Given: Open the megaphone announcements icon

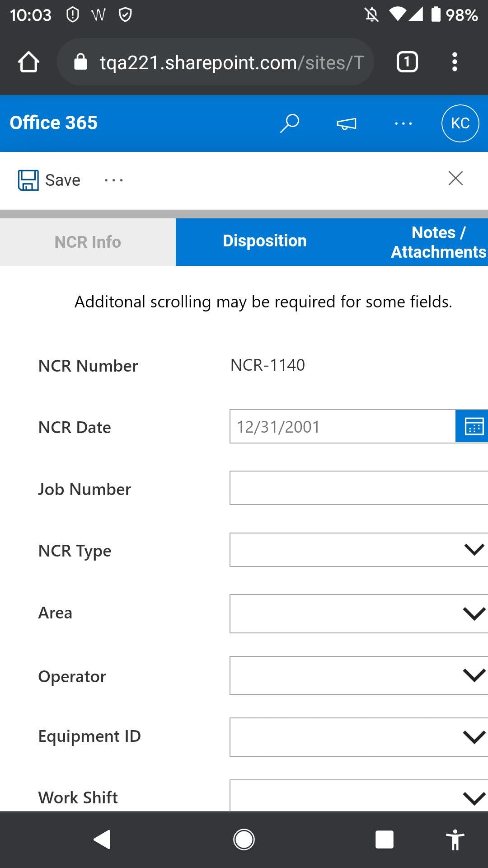Looking at the screenshot, I should pyautogui.click(x=347, y=123).
